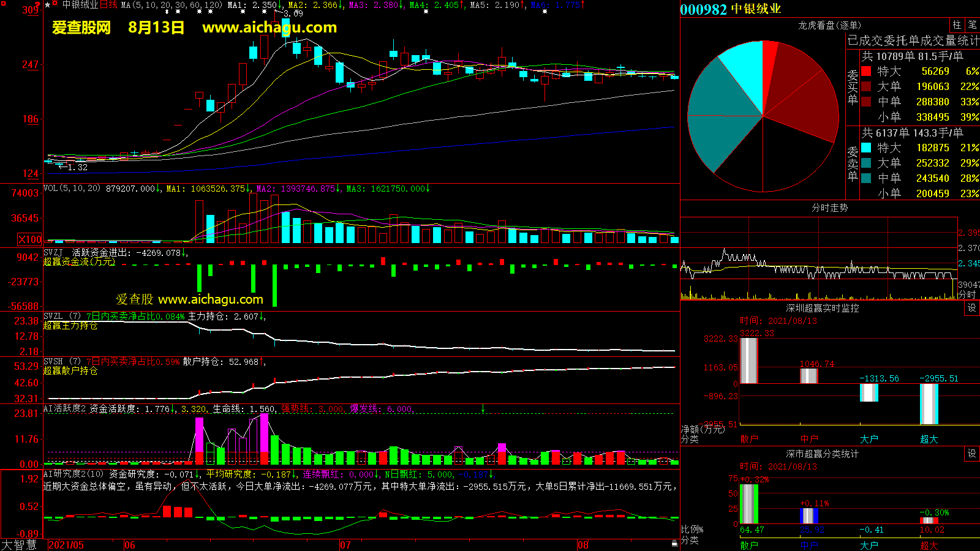The height and width of the screenshot is (551, 980).
Task: Click the 设 settings icon for 深市超赢分类统计
Action: pos(972,454)
